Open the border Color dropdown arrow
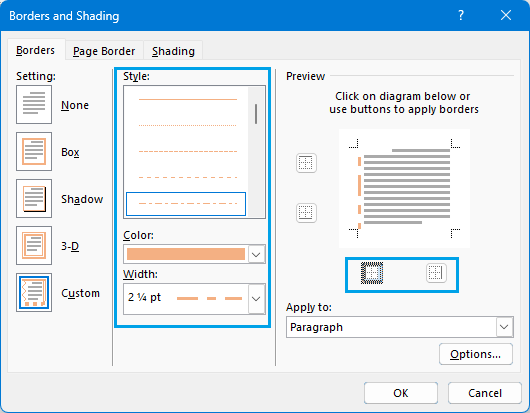530x413 pixels. (x=256, y=254)
